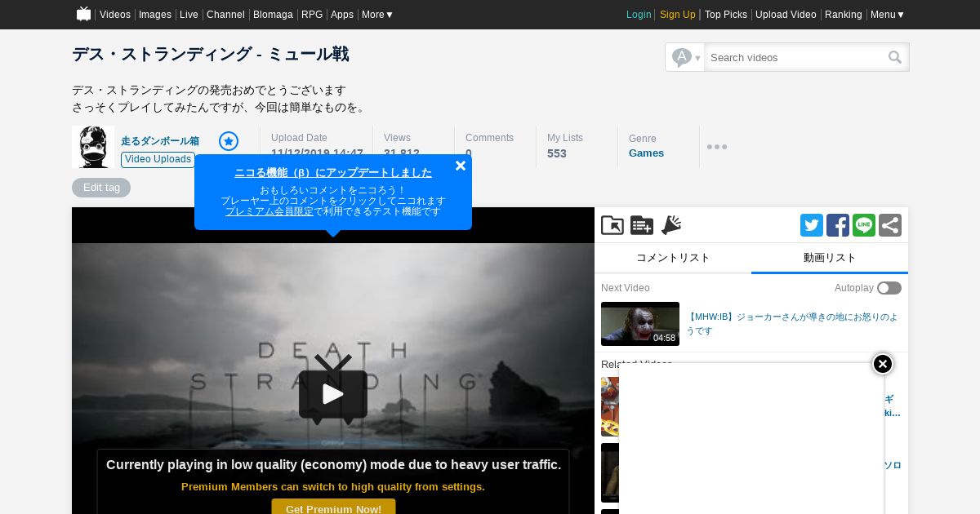Click the Login link
980x514 pixels.
pos(639,15)
